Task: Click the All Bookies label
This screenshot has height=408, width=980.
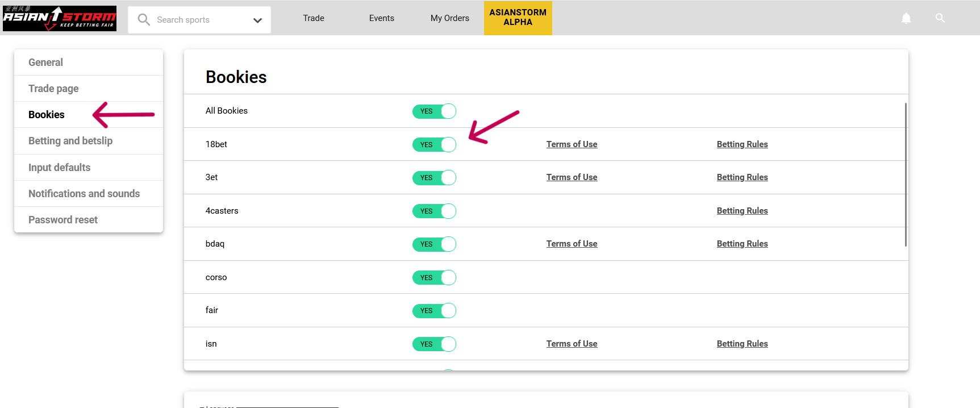Action: tap(227, 111)
